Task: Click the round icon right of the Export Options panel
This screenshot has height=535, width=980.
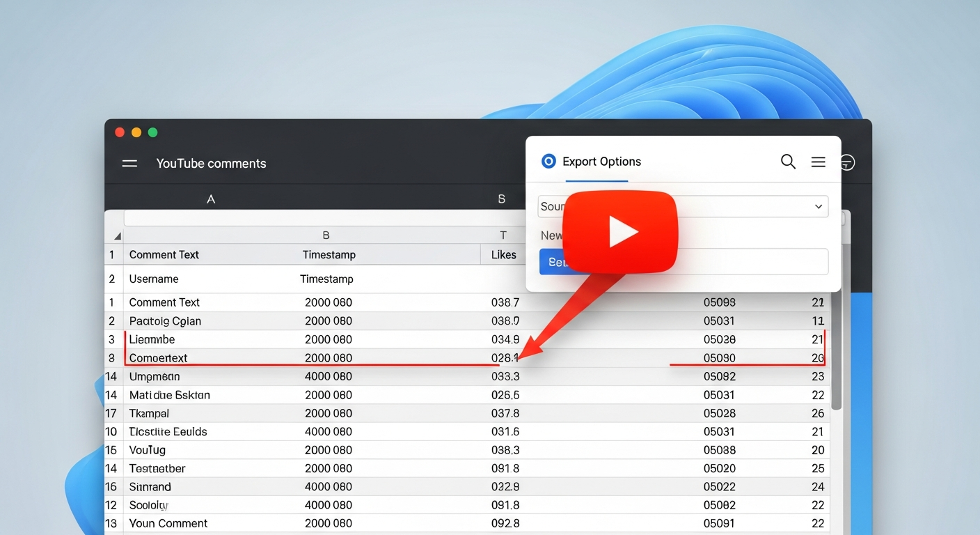Action: pos(847,162)
